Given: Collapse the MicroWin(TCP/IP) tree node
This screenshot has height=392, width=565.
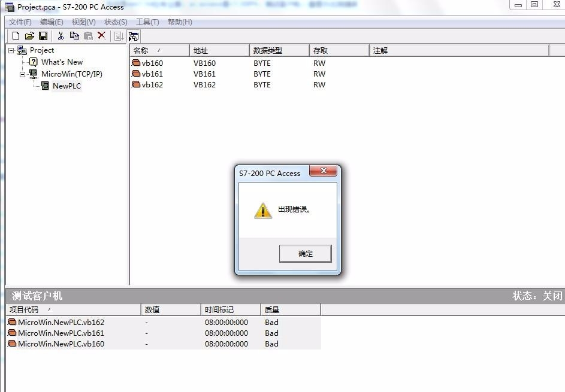Looking at the screenshot, I should pyautogui.click(x=22, y=74).
